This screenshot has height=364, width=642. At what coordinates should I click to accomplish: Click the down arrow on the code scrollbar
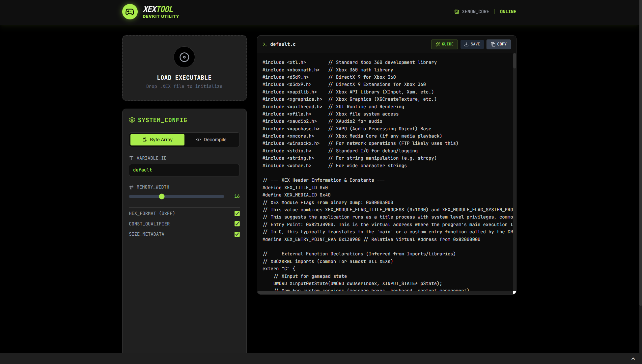(x=514, y=291)
